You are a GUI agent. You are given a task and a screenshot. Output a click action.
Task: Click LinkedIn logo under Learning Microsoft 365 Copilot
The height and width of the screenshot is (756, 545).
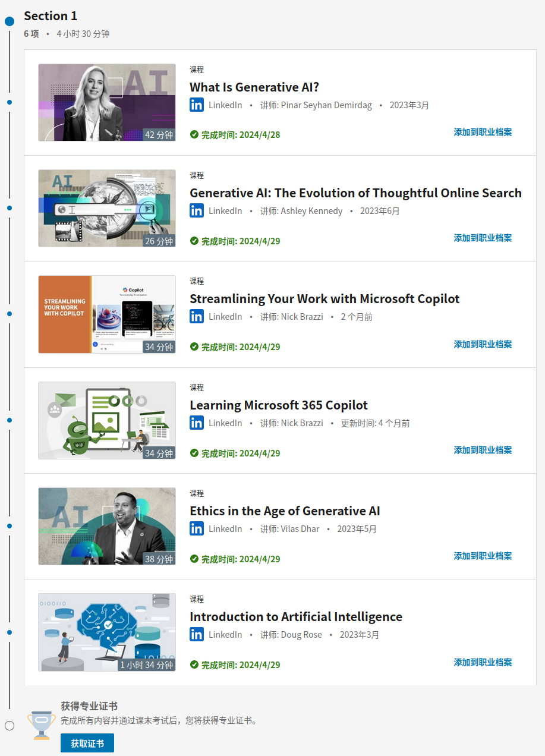197,423
